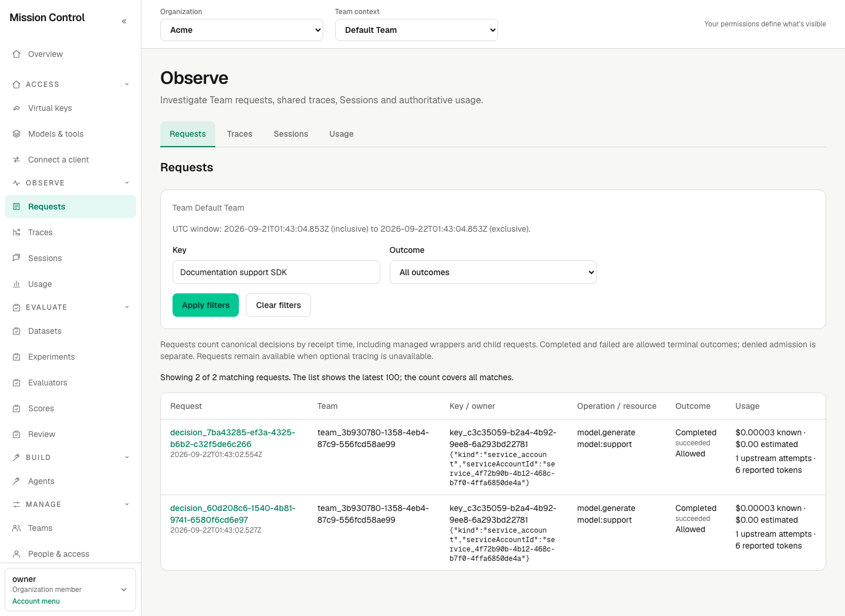
Task: Click the Scores sidebar icon
Action: (x=16, y=408)
